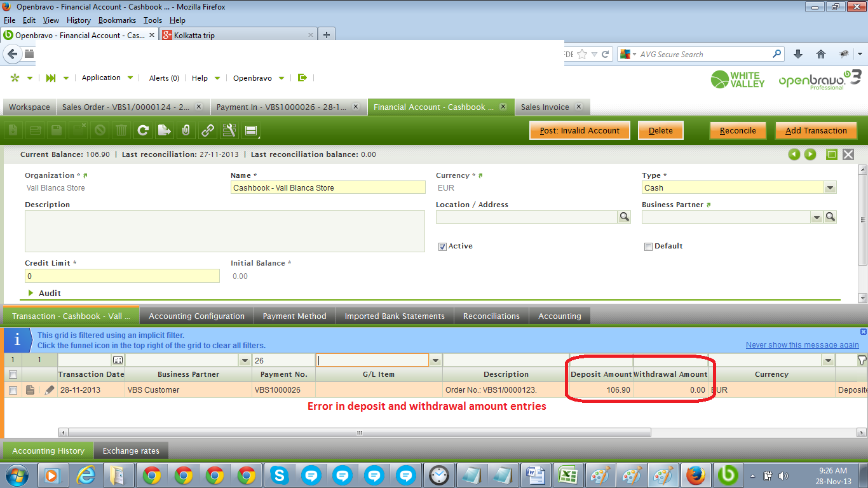Toggle grid/form view toolbar icon
The image size is (868, 488).
(251, 130)
